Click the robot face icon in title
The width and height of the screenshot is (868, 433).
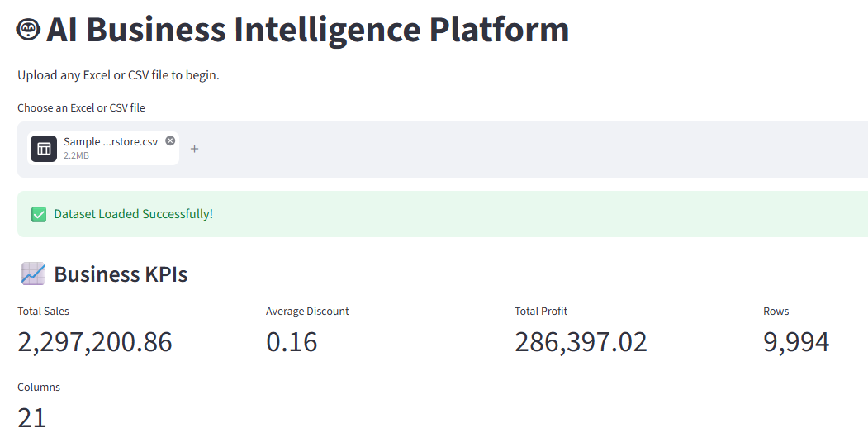click(28, 29)
